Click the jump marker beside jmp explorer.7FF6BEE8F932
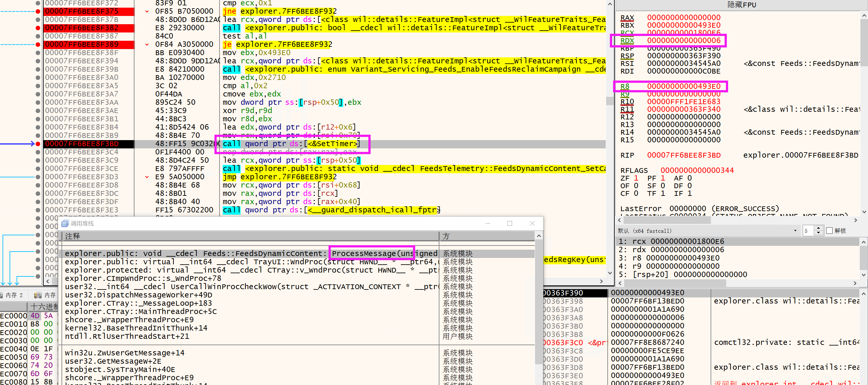 147,177
